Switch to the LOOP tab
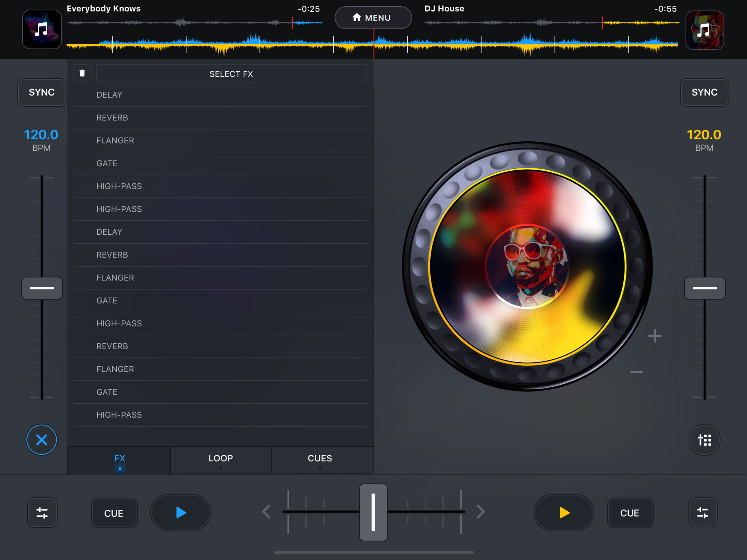The width and height of the screenshot is (747, 560). (x=221, y=459)
